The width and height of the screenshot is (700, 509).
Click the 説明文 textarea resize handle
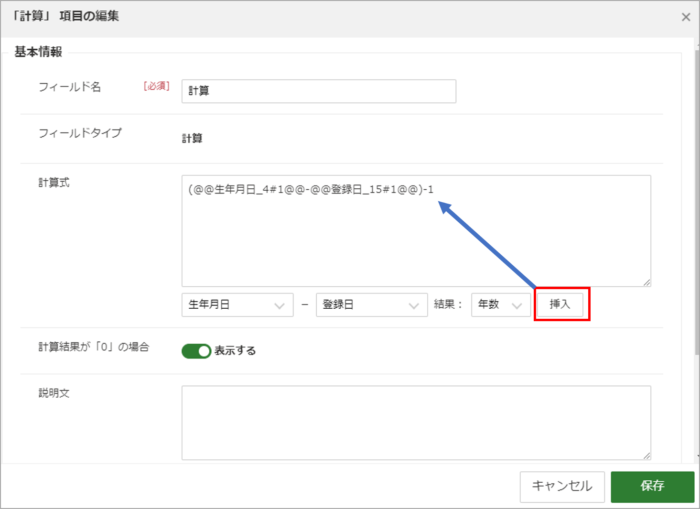point(646,455)
